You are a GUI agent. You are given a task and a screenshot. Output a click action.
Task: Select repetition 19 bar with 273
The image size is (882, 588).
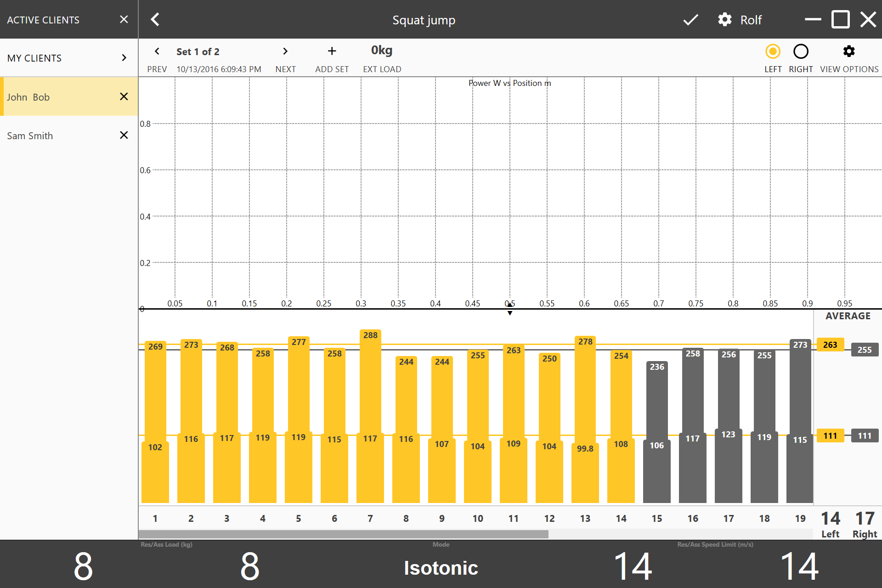(x=800, y=421)
